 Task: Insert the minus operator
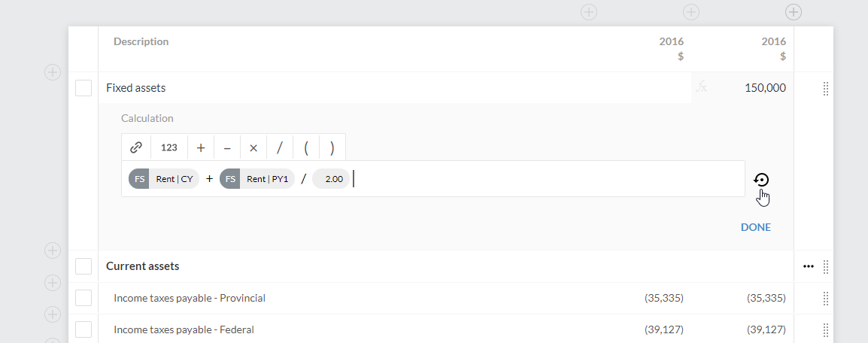click(227, 147)
